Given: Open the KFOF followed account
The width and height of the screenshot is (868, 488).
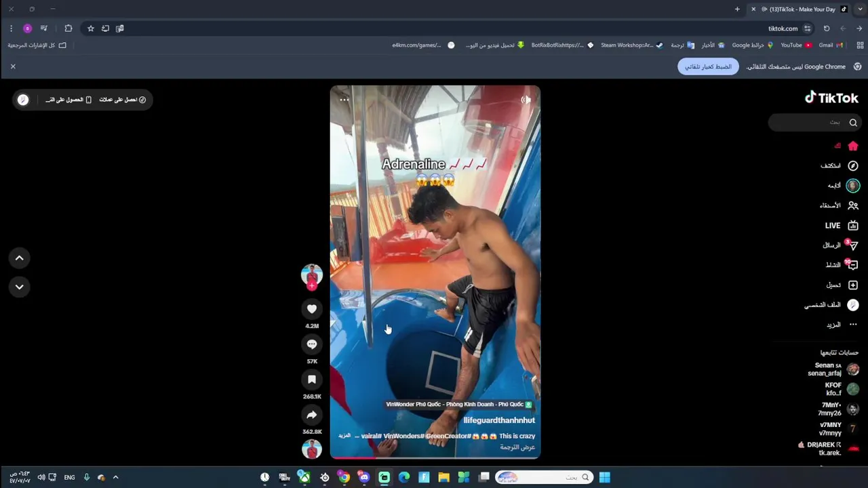Looking at the screenshot, I should 842,389.
